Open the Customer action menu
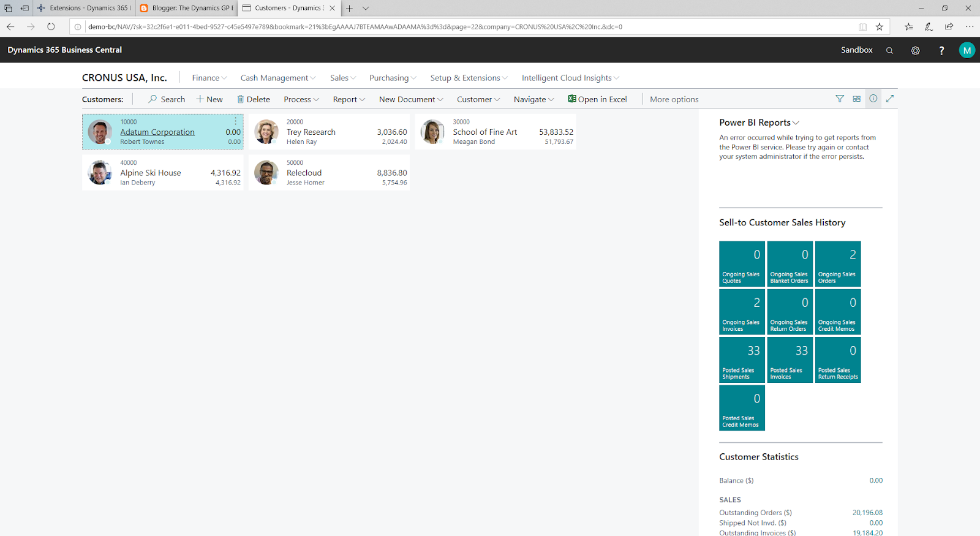980x536 pixels. (478, 99)
